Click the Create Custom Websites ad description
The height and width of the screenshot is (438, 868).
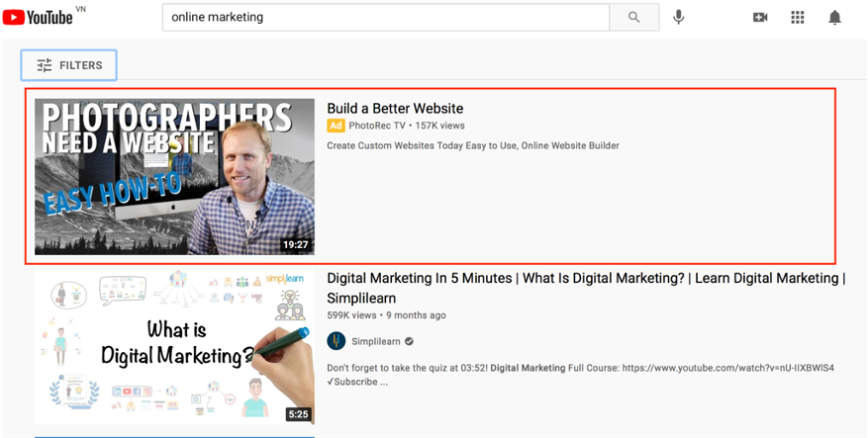coord(473,146)
